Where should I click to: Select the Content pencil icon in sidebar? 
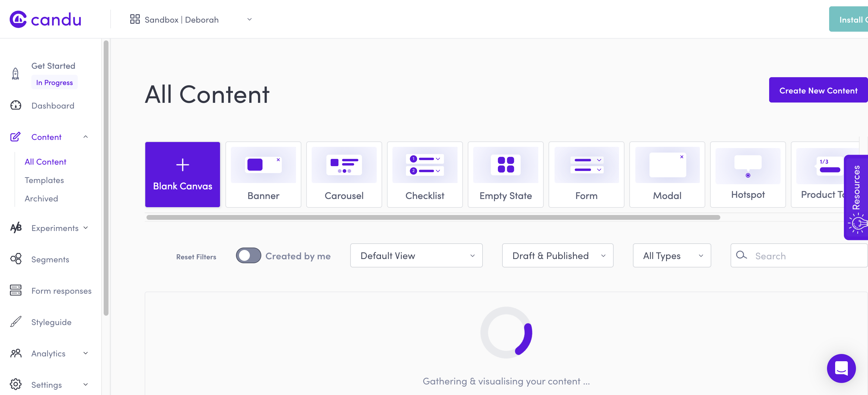click(x=15, y=137)
